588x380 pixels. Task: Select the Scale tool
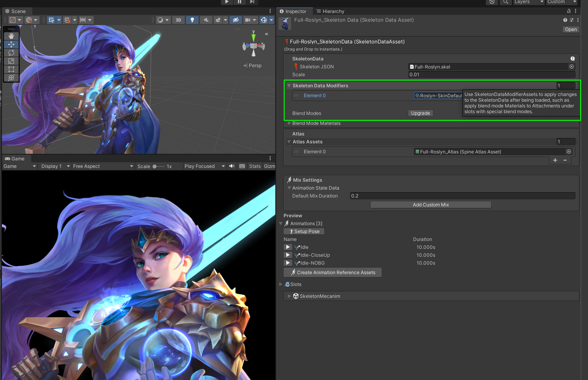[x=11, y=61]
